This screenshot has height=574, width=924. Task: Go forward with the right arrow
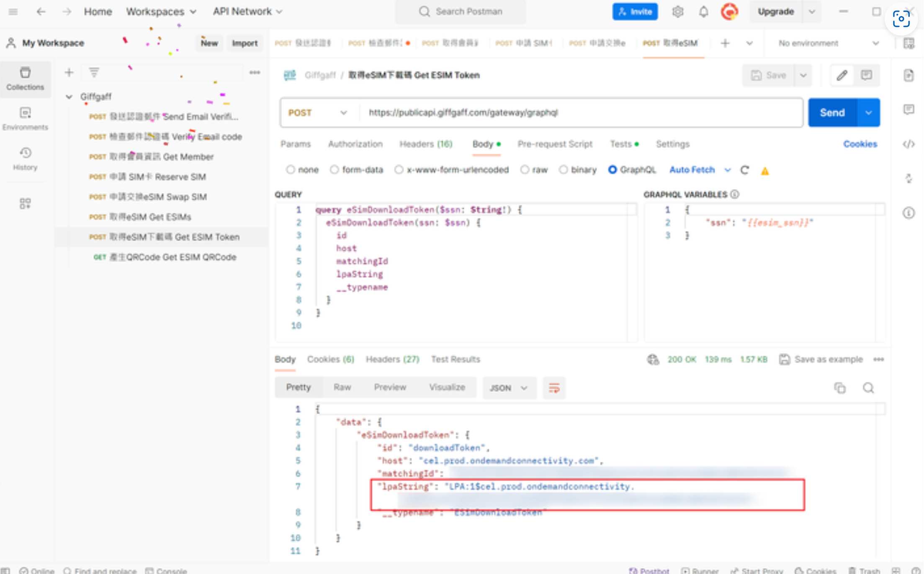point(67,12)
